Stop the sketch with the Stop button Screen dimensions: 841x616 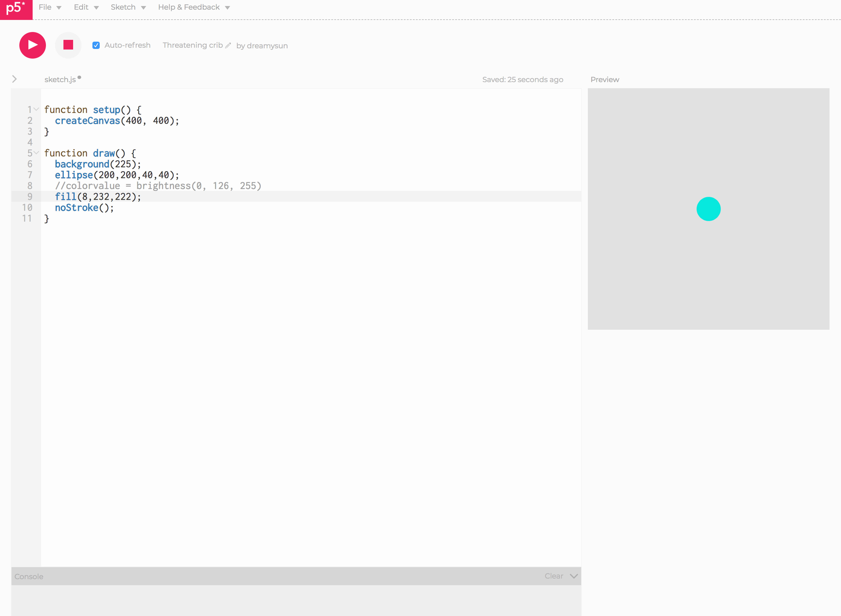point(68,45)
